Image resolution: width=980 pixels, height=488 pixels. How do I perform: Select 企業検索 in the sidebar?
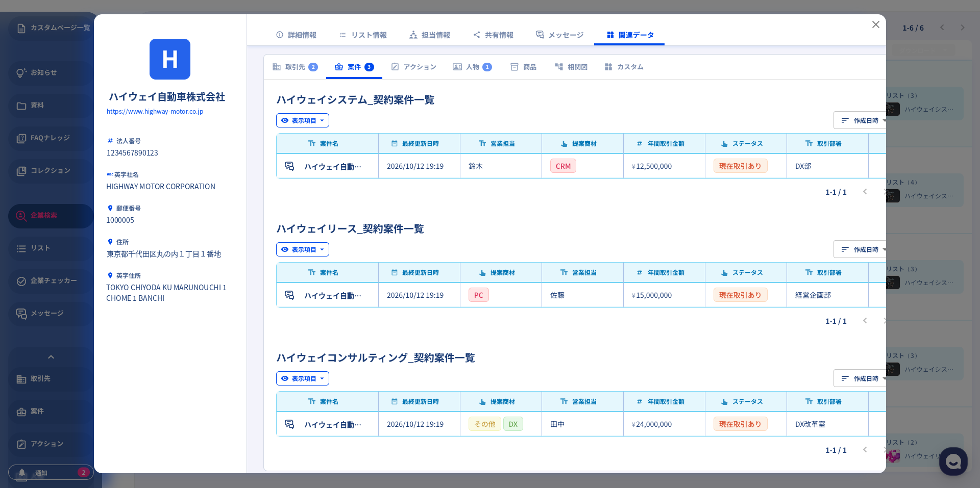point(51,216)
